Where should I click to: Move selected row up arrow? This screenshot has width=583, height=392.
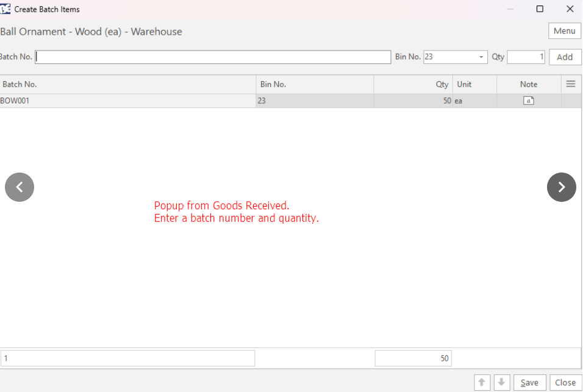482,382
